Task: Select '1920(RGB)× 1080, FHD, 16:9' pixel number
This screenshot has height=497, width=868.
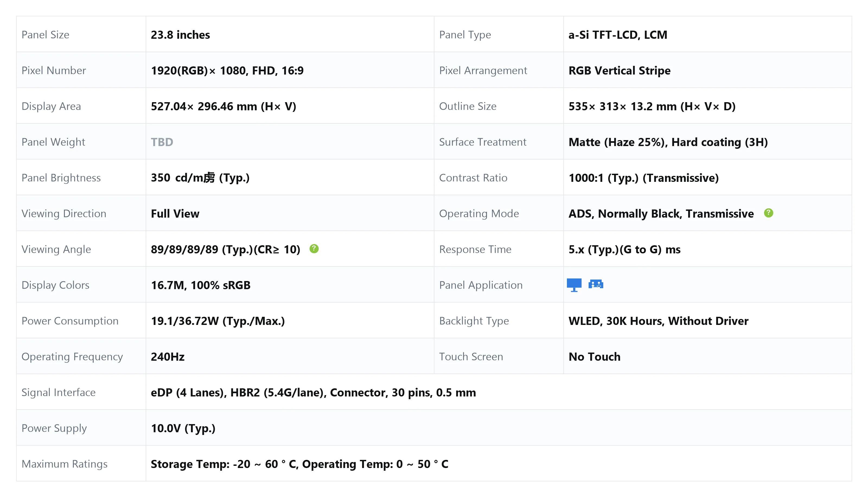Action: pos(227,71)
